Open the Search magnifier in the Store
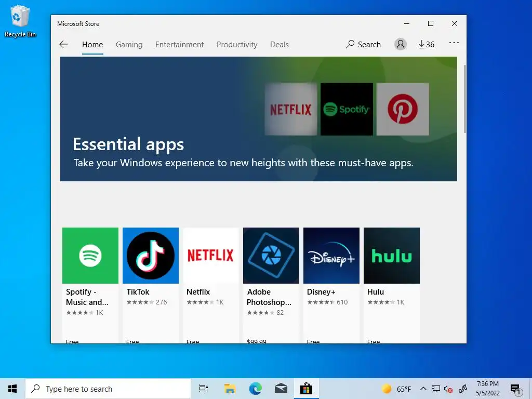 (x=363, y=45)
